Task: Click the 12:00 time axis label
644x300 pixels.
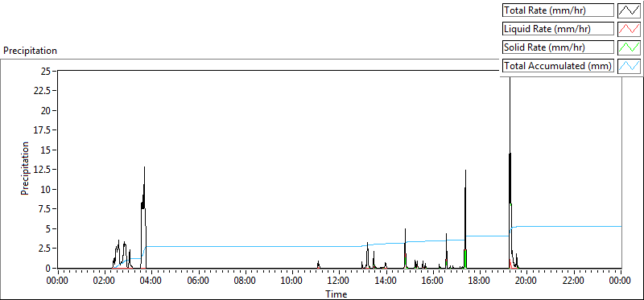Action: click(338, 282)
